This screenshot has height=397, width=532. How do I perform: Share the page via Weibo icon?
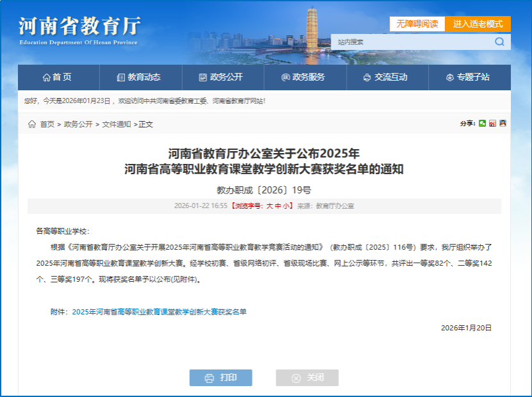(492, 124)
